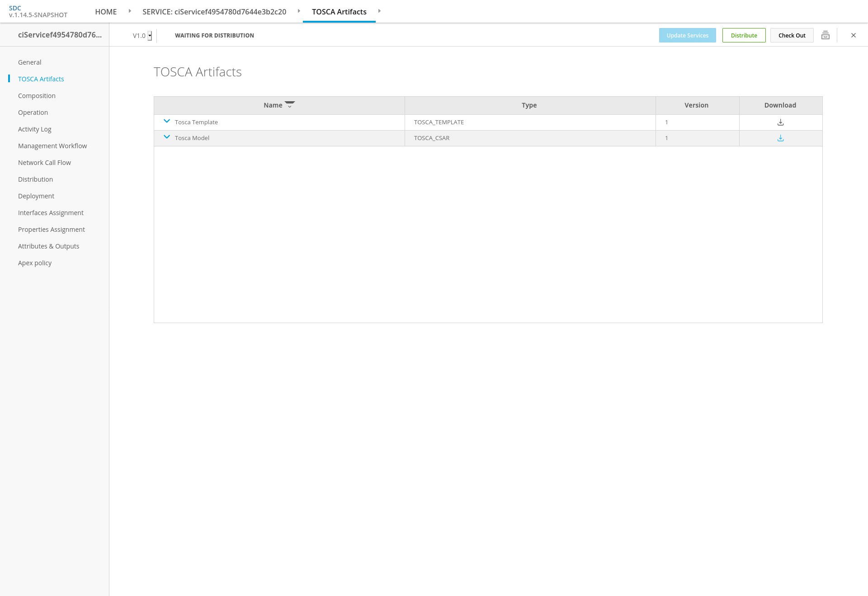
Task: Go to Properties Assignment section
Action: click(52, 230)
